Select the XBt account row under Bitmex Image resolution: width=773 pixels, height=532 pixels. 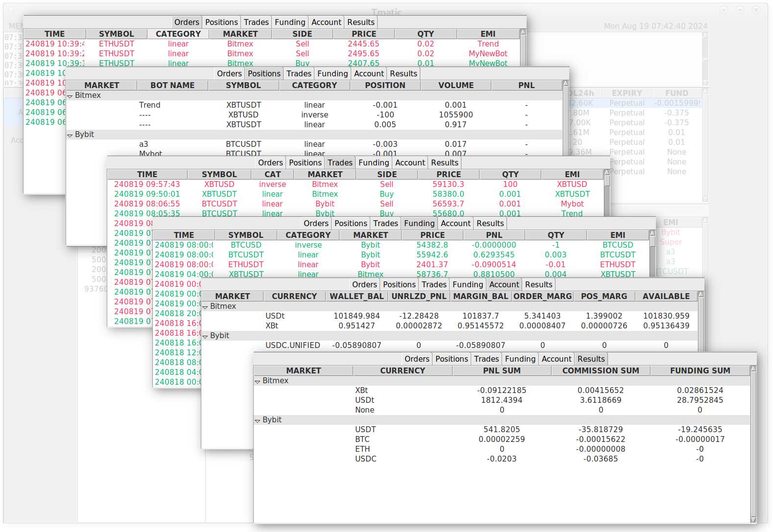[450, 325]
